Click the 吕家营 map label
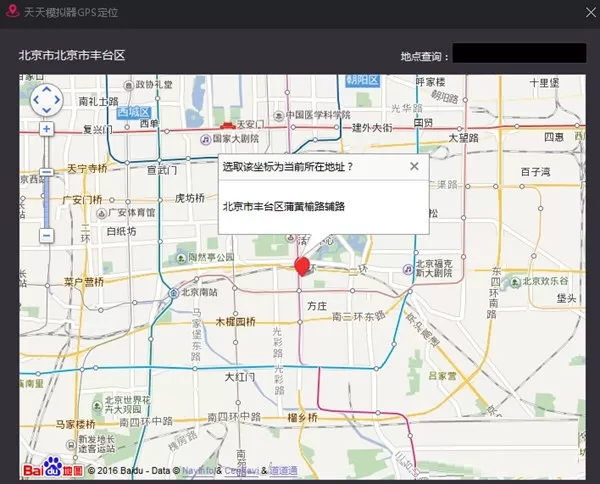 442,376
